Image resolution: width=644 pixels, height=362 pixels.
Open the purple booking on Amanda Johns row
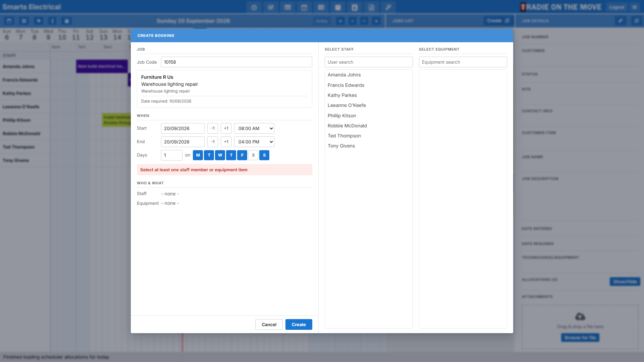[102, 66]
